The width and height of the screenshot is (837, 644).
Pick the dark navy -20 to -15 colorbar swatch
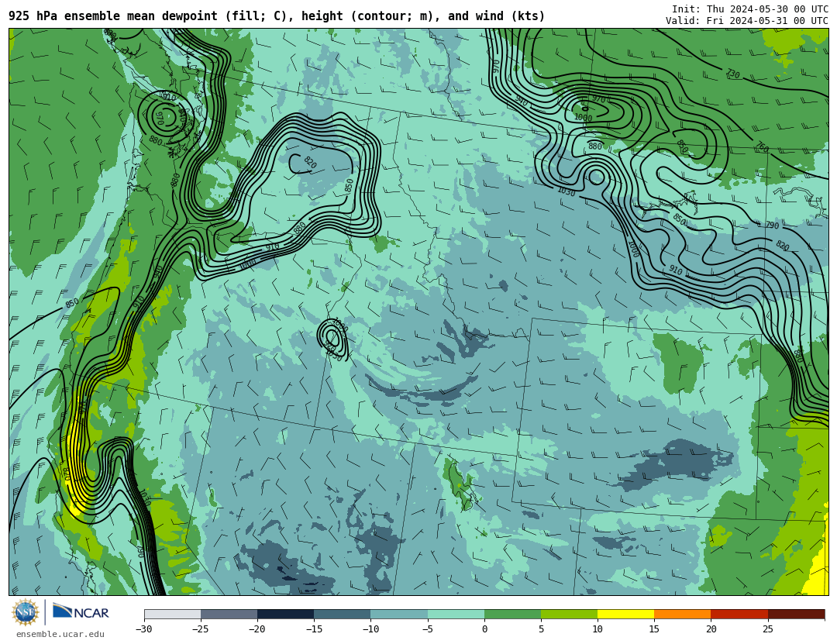285,614
